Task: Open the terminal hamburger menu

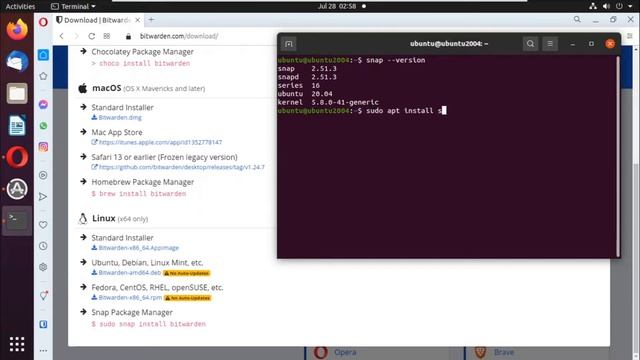Action: (x=550, y=44)
